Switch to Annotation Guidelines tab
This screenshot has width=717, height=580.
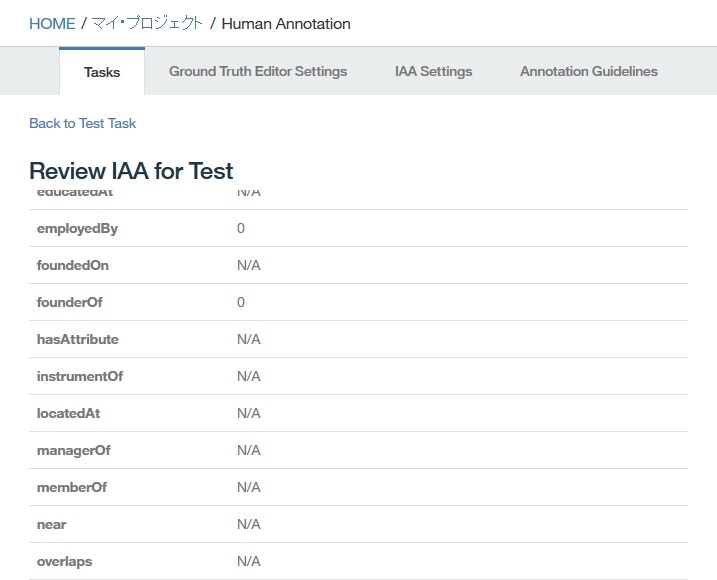(x=589, y=72)
